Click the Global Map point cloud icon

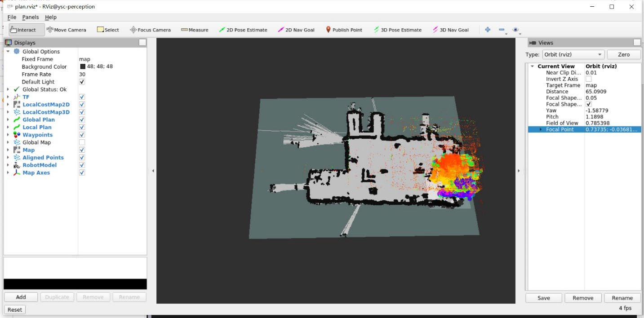point(17,142)
